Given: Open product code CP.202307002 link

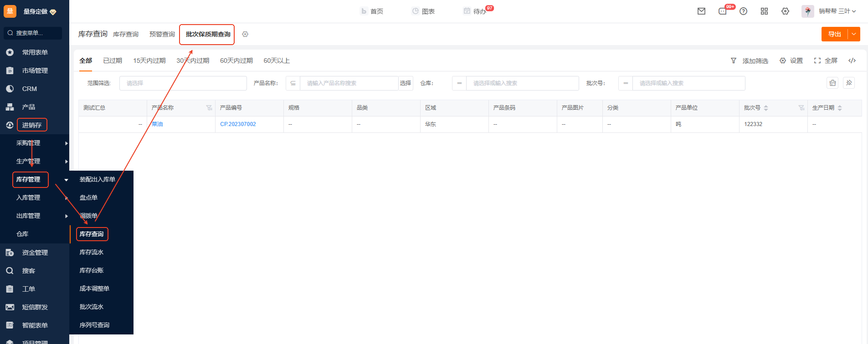Looking at the screenshot, I should click(x=238, y=124).
